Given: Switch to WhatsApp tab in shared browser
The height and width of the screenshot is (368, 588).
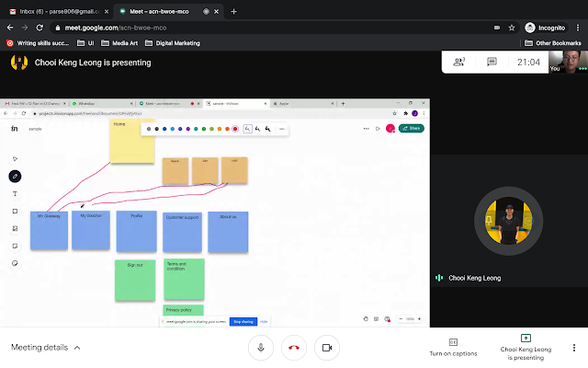Looking at the screenshot, I should (102, 103).
